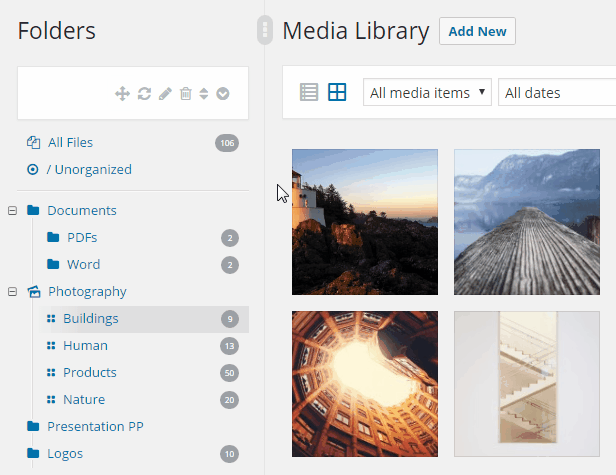
Task: Open the All media items dropdown
Action: (x=427, y=93)
